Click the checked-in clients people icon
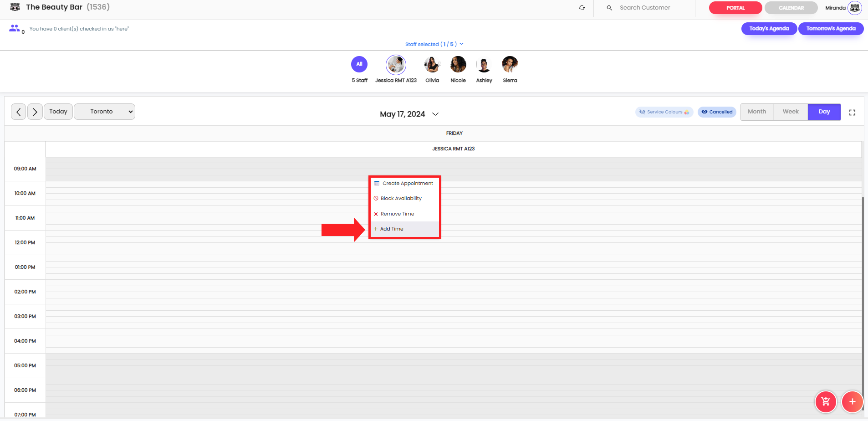Viewport: 868px width, 421px height. click(x=15, y=28)
